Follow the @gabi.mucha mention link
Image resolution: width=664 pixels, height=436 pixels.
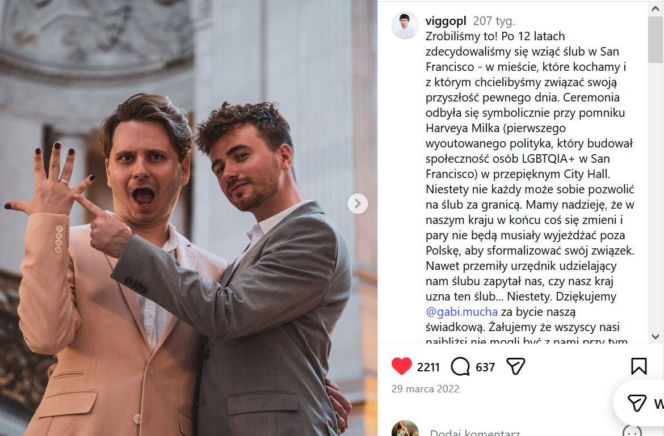click(x=462, y=312)
